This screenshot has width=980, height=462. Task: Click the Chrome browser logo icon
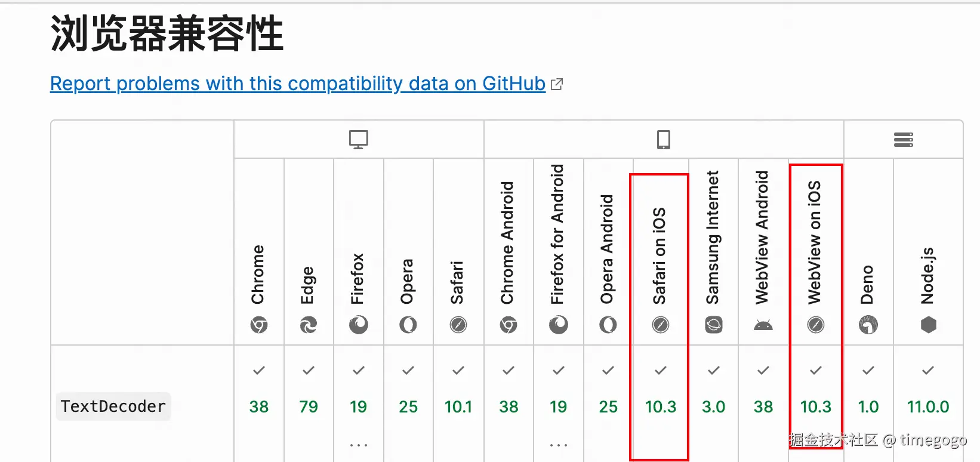coord(259,325)
